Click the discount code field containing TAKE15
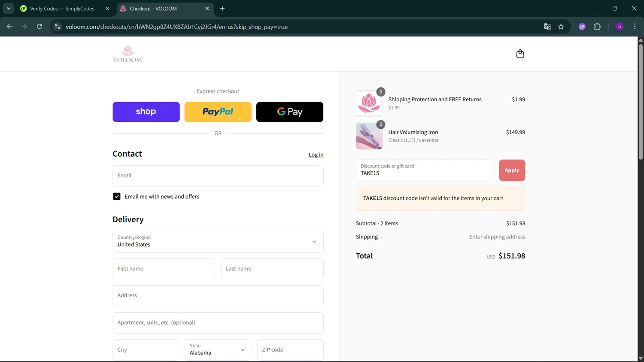 pyautogui.click(x=424, y=170)
